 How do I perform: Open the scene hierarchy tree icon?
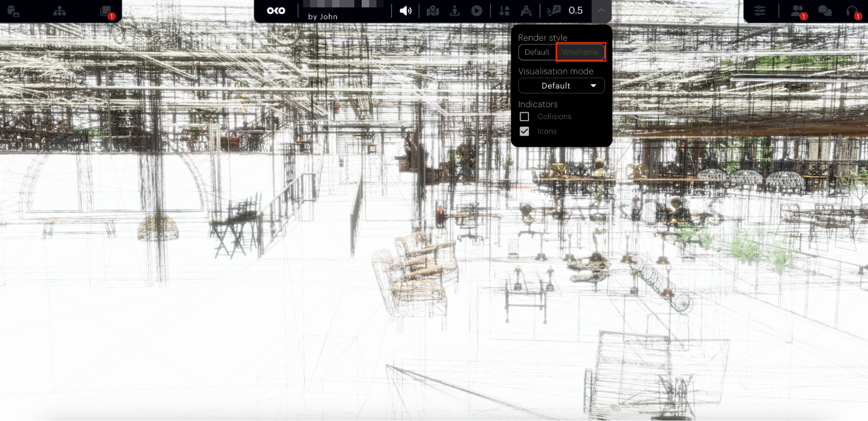click(x=59, y=11)
